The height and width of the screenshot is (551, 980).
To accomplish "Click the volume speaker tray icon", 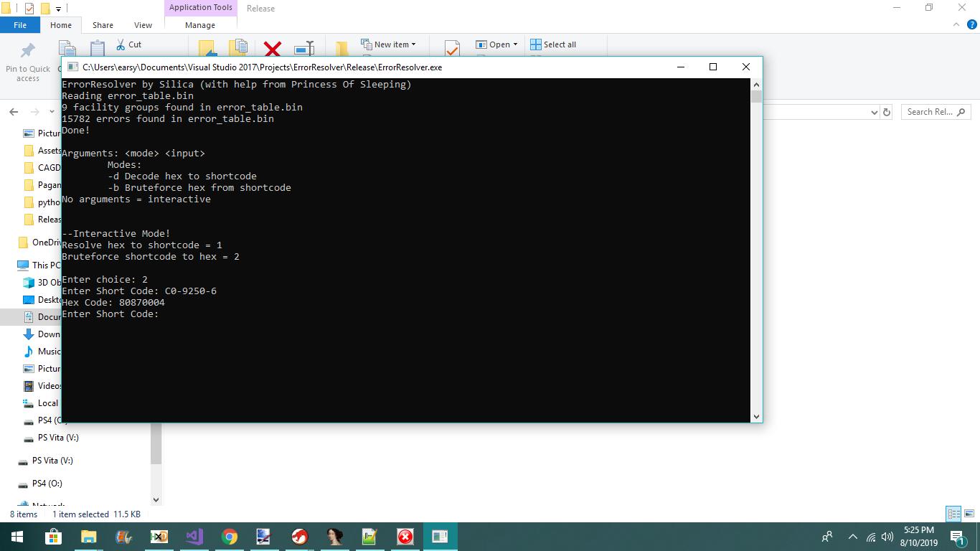I will pyautogui.click(x=887, y=537).
